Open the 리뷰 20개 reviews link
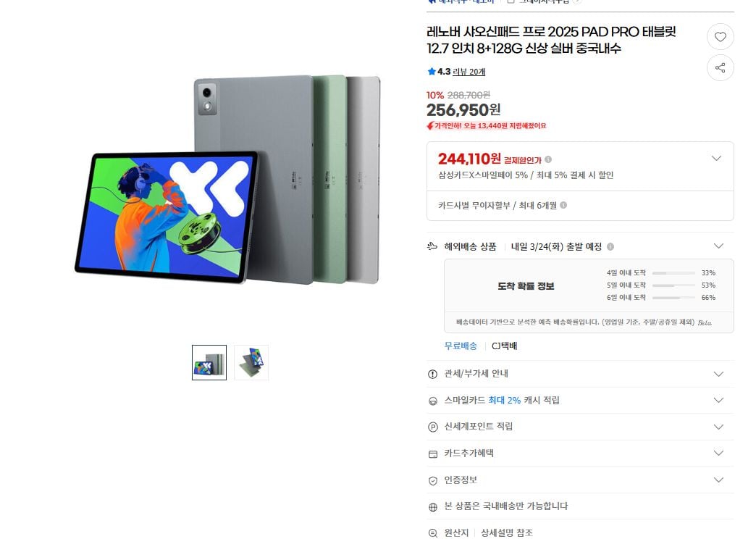 click(x=469, y=72)
